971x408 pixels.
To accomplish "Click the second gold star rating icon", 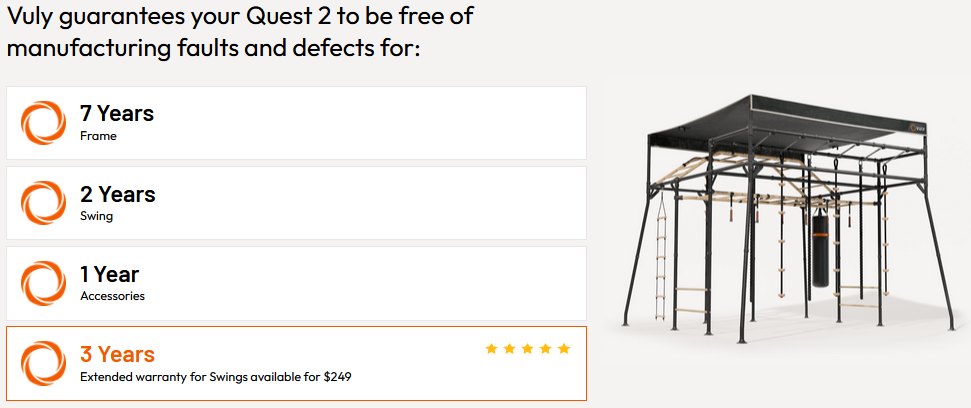I will click(509, 349).
